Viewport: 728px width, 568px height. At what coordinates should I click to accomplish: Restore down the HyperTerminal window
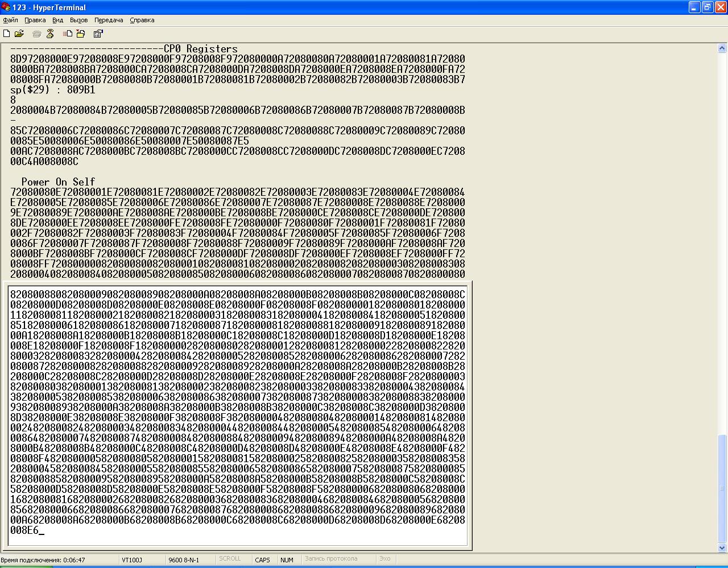[x=708, y=7]
